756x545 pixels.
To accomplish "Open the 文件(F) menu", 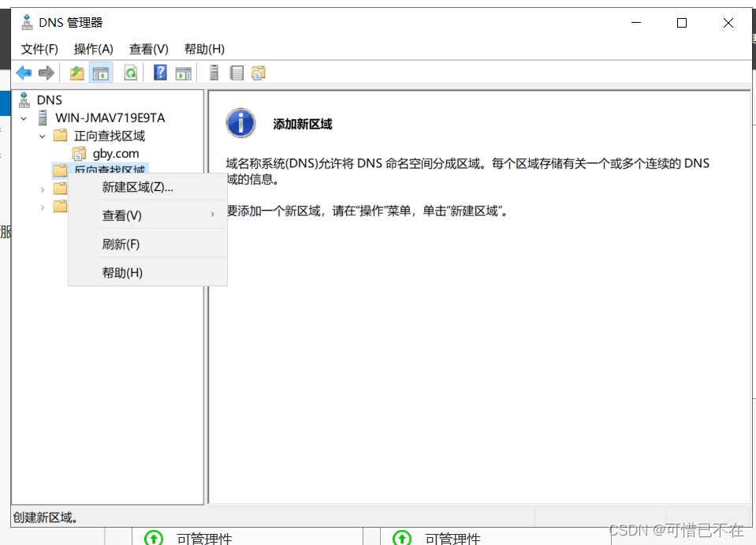I will click(39, 49).
